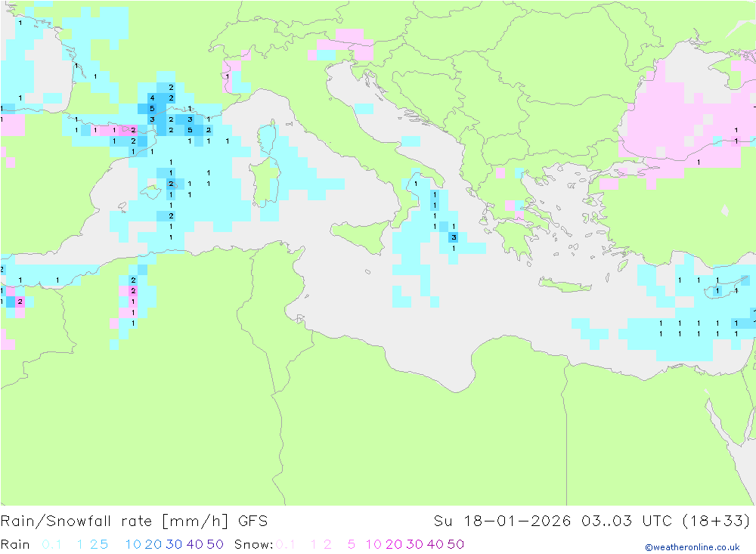This screenshot has width=756, height=554.
Task: Select the Snow legend value 5
Action: tap(352, 544)
